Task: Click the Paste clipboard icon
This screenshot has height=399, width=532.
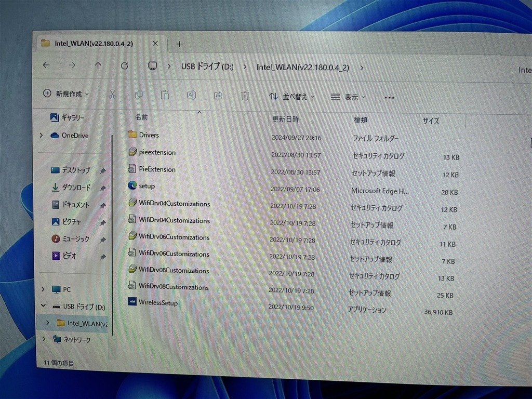Action: 165,95
